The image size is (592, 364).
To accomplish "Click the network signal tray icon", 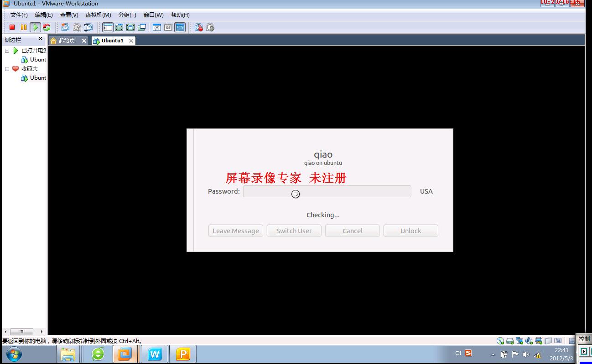I will (x=537, y=354).
